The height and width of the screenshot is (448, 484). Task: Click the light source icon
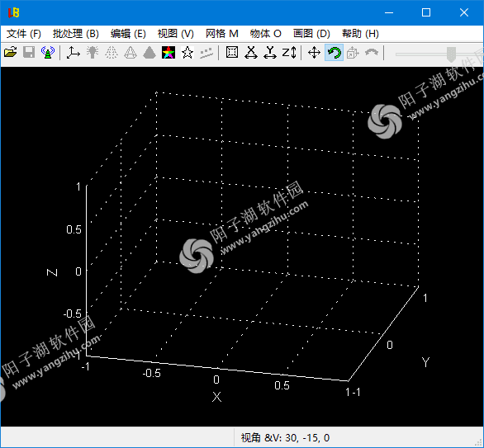[x=93, y=53]
